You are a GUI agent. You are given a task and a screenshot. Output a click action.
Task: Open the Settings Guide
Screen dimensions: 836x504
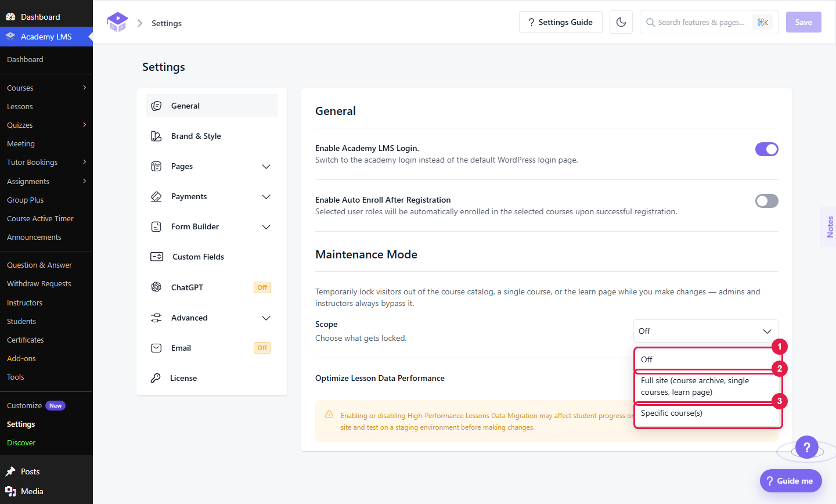tap(561, 22)
